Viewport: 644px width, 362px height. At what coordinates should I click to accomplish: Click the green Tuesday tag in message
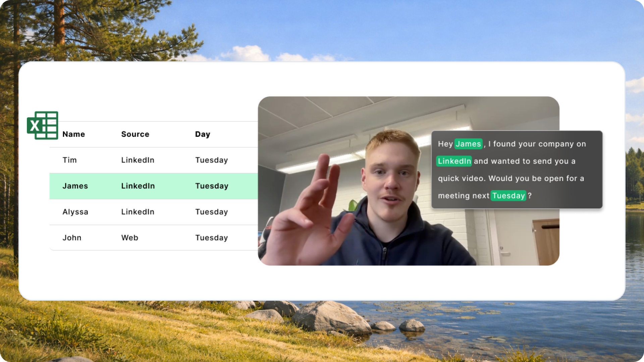pyautogui.click(x=508, y=196)
